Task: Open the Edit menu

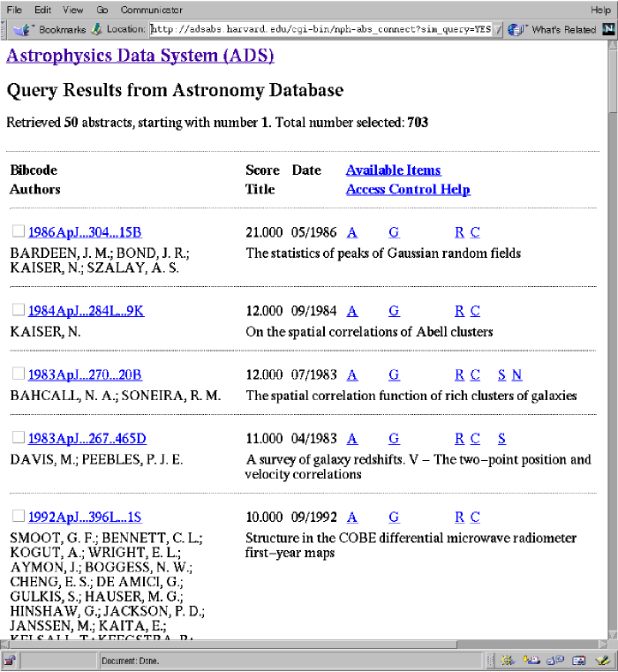Action: click(42, 10)
